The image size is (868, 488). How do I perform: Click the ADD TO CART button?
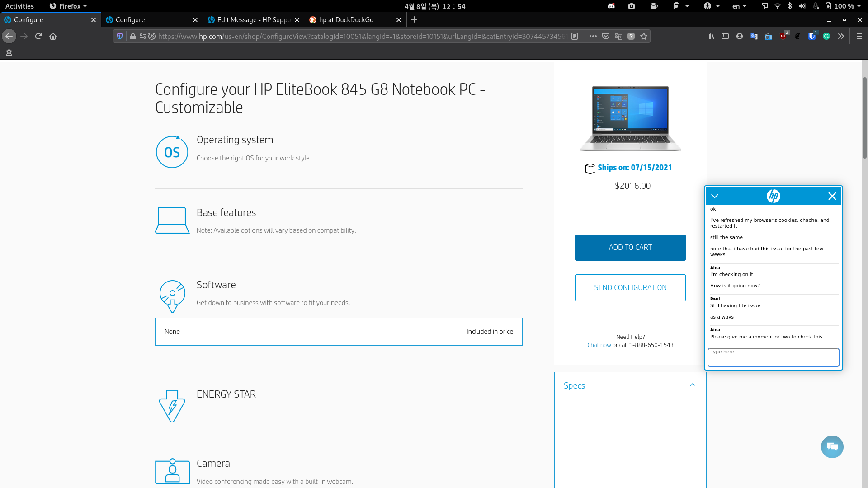[x=630, y=247]
